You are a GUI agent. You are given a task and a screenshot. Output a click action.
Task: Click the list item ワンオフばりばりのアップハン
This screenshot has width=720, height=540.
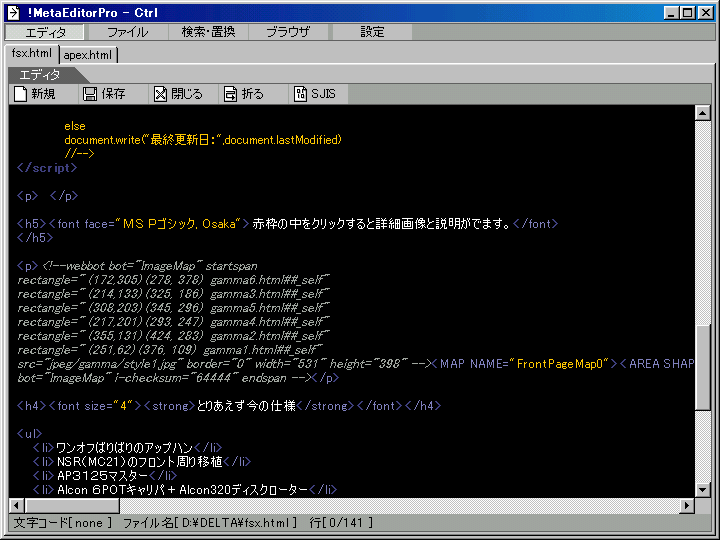(127, 448)
